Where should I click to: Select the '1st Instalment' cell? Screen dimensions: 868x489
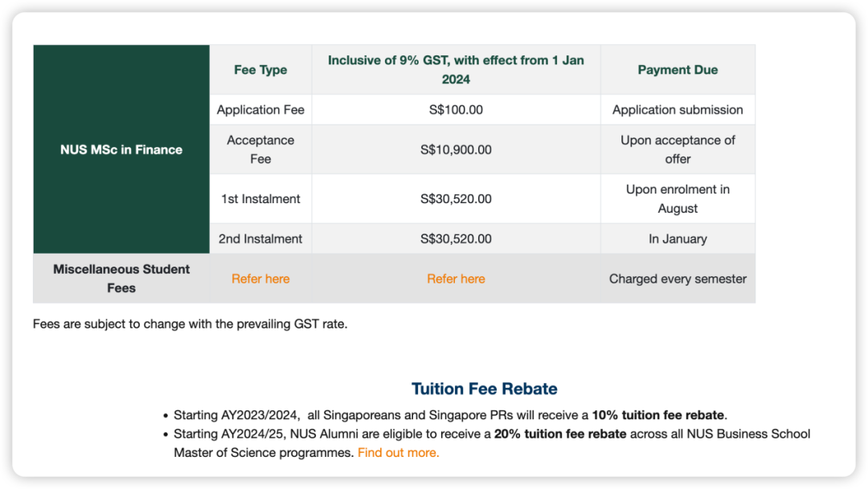(260, 198)
